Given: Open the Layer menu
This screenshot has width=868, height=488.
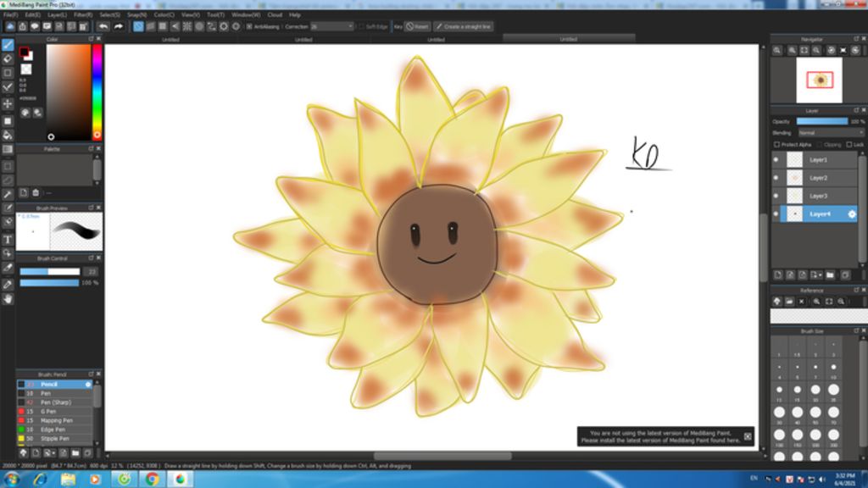Looking at the screenshot, I should pyautogui.click(x=57, y=15).
